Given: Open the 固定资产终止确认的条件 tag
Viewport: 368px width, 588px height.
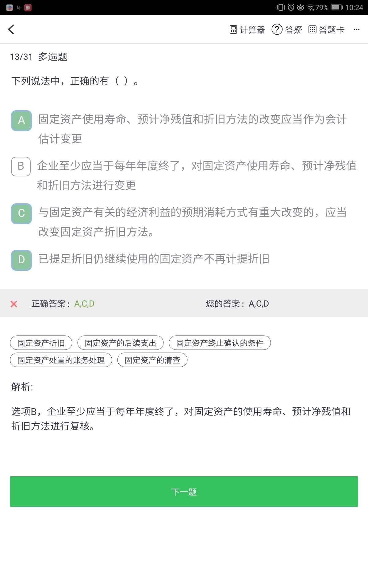Looking at the screenshot, I should [x=220, y=343].
